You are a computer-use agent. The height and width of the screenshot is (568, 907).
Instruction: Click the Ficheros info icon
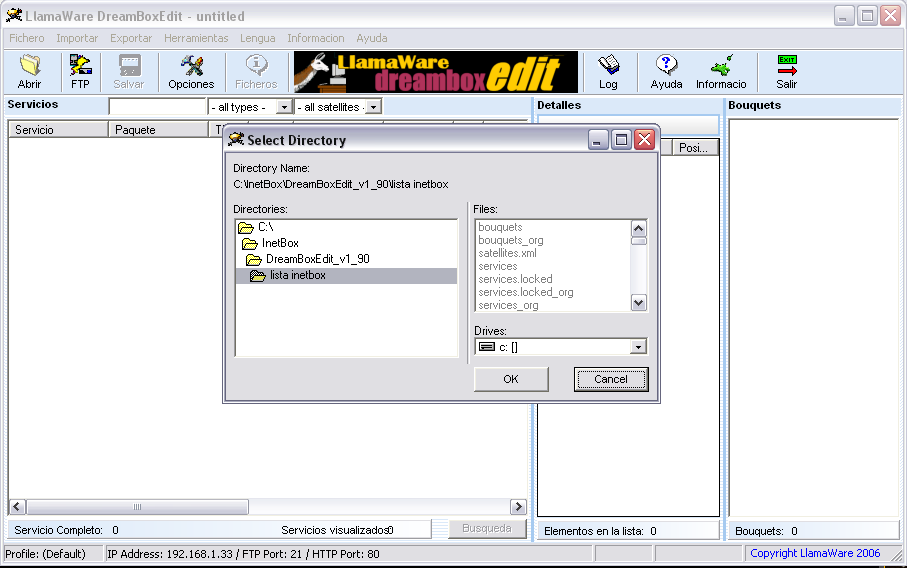pyautogui.click(x=256, y=72)
